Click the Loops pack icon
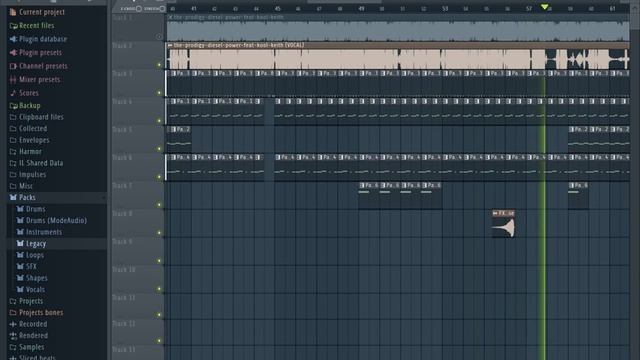The image size is (640, 360). coord(20,255)
